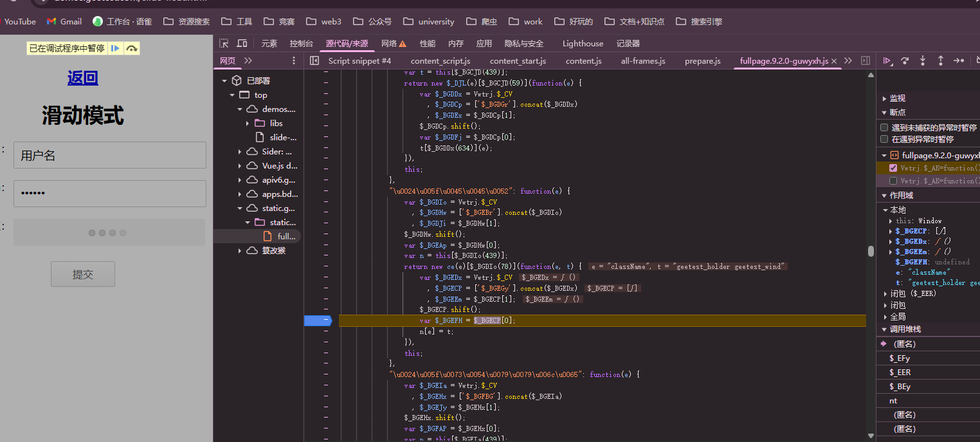Screen dimensions: 980x442
Task: Expand the libs folder
Action: (248, 123)
